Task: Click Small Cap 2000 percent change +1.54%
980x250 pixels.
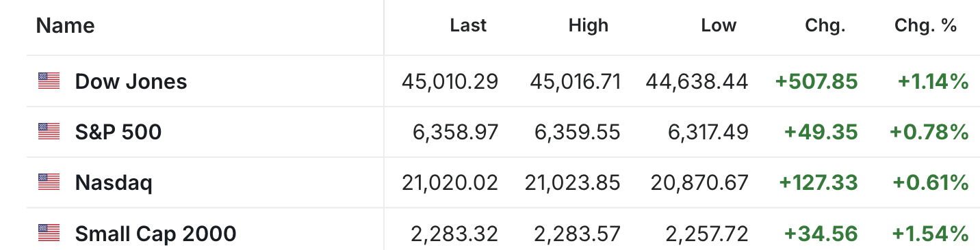Action: (x=930, y=234)
